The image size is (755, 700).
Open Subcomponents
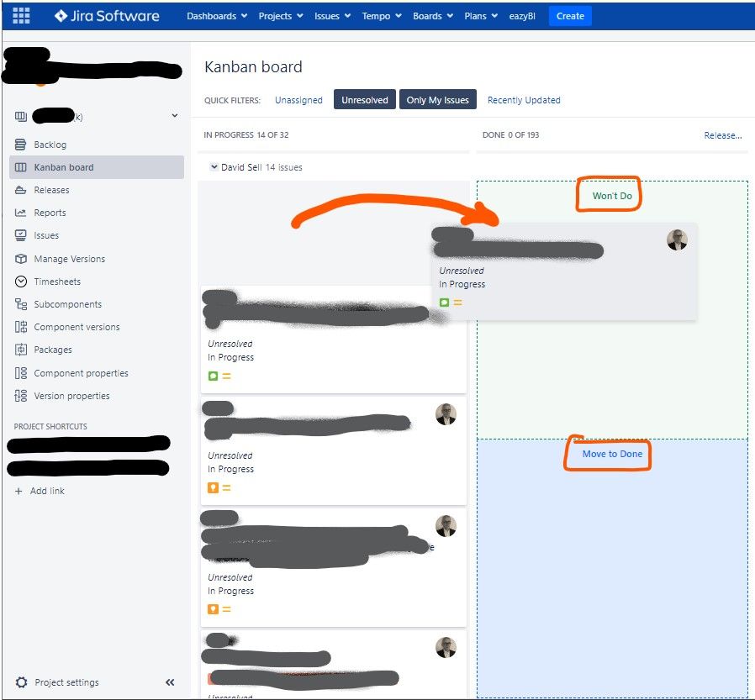[68, 304]
